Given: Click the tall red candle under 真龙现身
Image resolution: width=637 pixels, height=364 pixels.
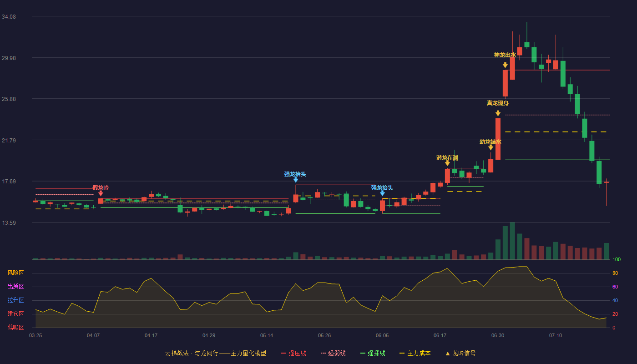Looking at the screenshot, I should click(498, 139).
